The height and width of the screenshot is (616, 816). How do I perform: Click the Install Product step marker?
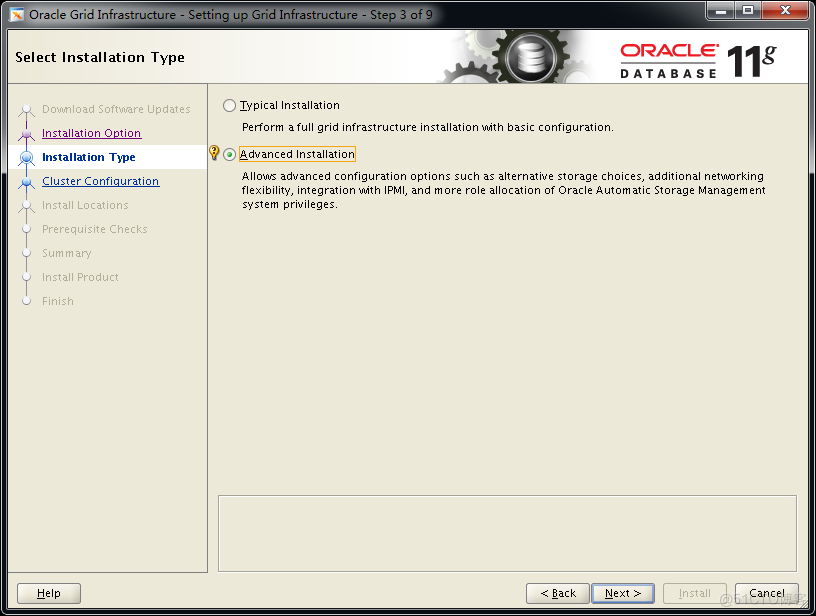[x=27, y=277]
